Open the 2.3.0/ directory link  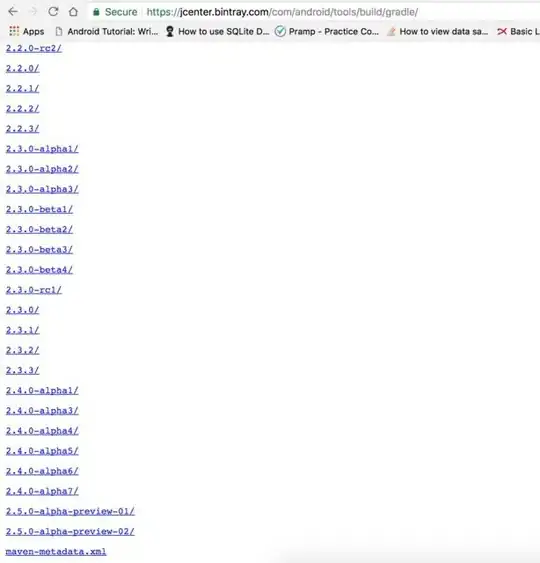click(x=23, y=310)
